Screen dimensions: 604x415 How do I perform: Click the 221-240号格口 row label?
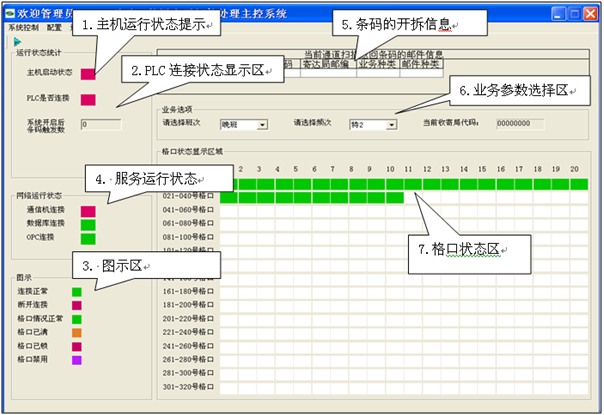(188, 332)
